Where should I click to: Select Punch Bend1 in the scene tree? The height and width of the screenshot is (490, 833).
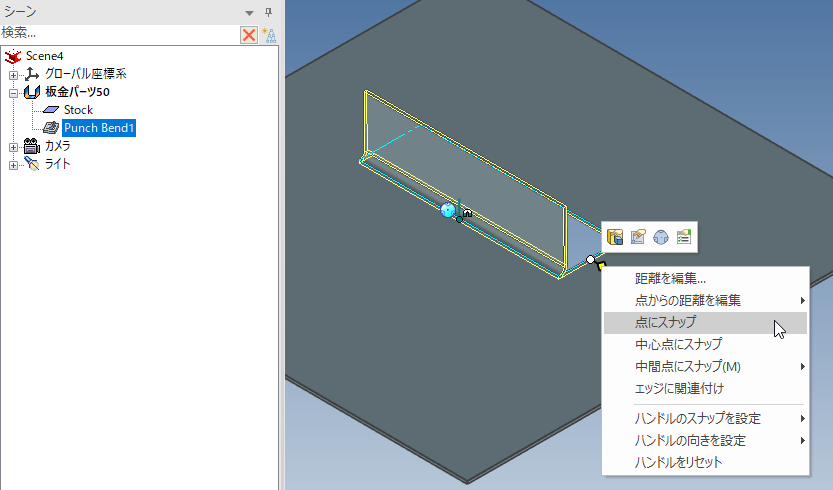pos(98,128)
